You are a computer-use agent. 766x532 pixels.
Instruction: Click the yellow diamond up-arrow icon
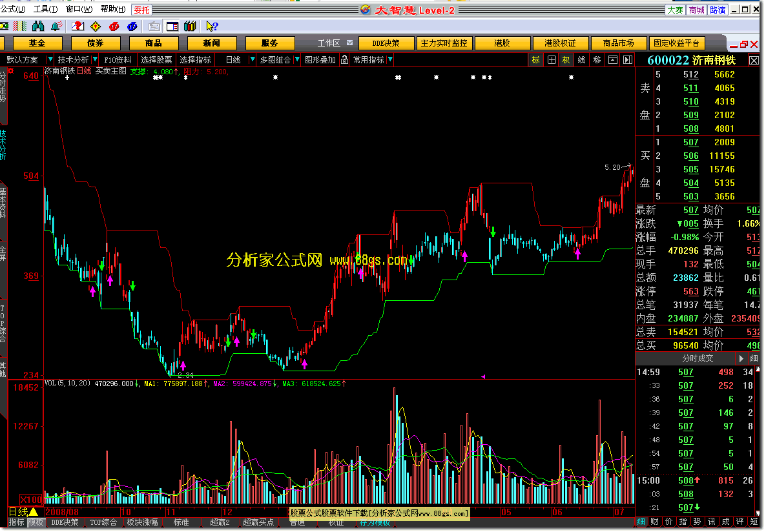pos(96,26)
